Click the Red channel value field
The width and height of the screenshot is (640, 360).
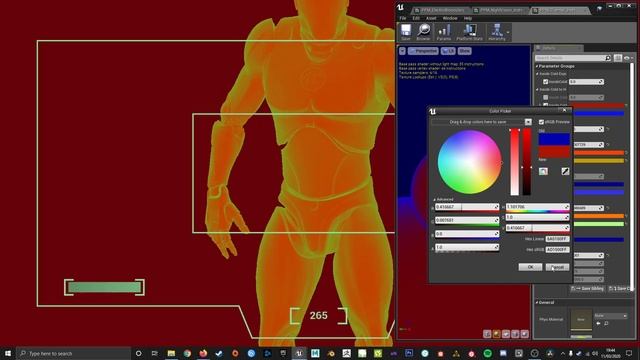pos(467,207)
